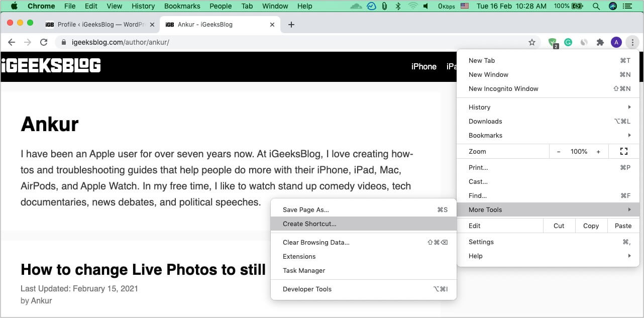Click the date and time in menu bar
This screenshot has height=318, width=644.
coord(512,6)
